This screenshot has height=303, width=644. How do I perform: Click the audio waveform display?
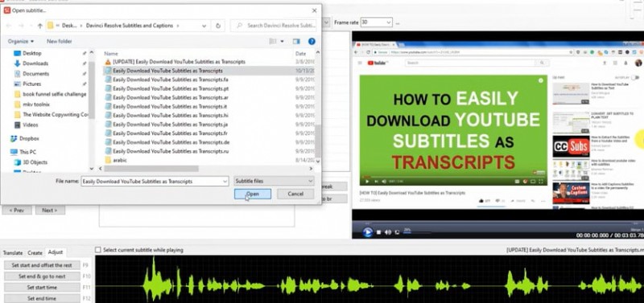[x=369, y=279]
